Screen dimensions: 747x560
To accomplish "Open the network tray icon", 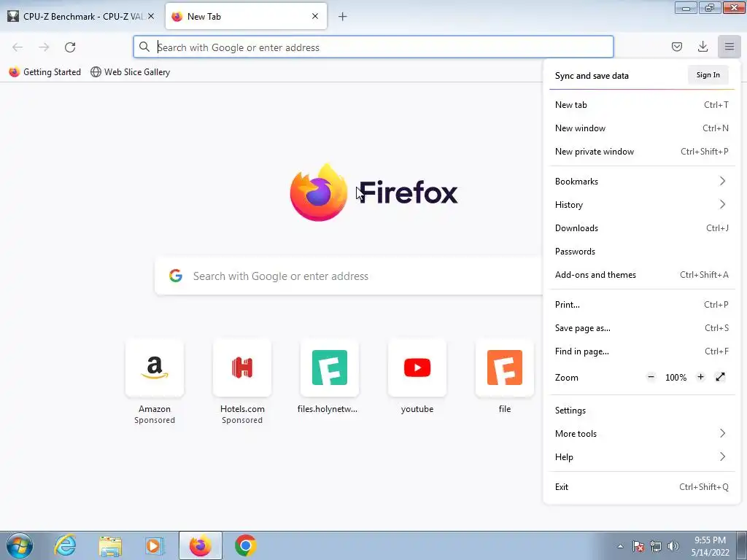I will point(656,546).
